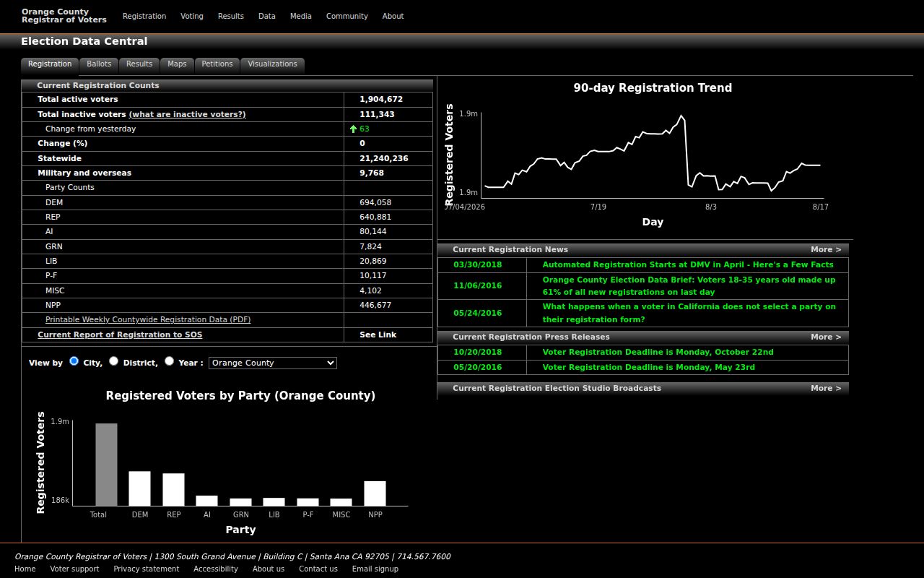Click the gray Total bar in chart
The image size is (924, 578).
point(106,465)
